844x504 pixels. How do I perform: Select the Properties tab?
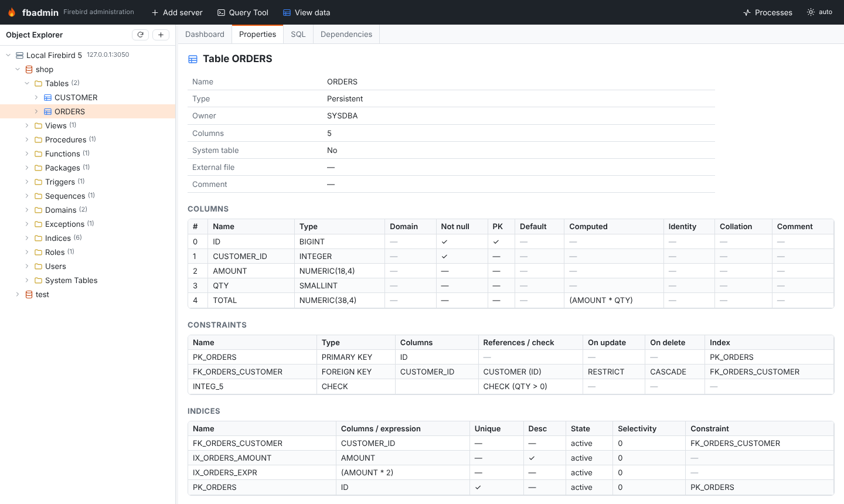pyautogui.click(x=257, y=34)
